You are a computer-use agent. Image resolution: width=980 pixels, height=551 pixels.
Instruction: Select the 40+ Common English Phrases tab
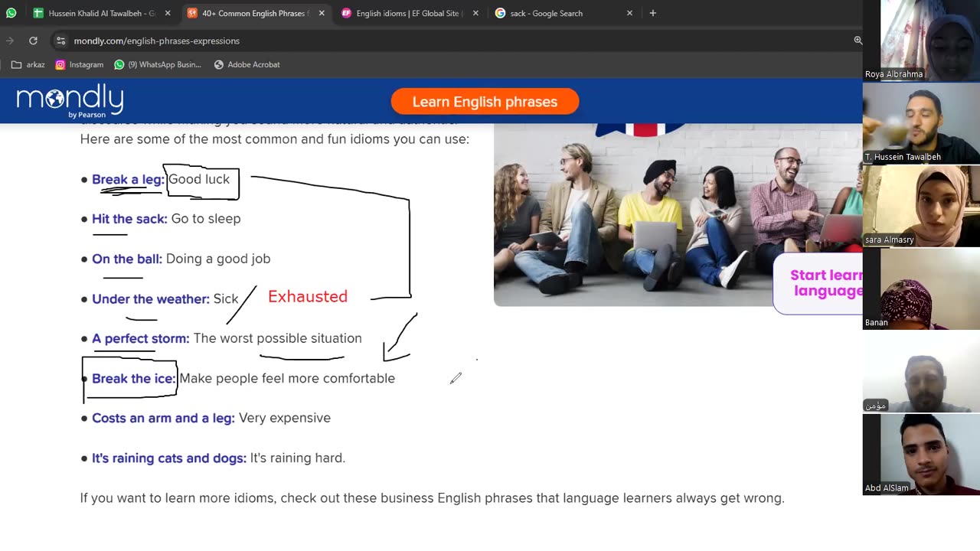256,13
